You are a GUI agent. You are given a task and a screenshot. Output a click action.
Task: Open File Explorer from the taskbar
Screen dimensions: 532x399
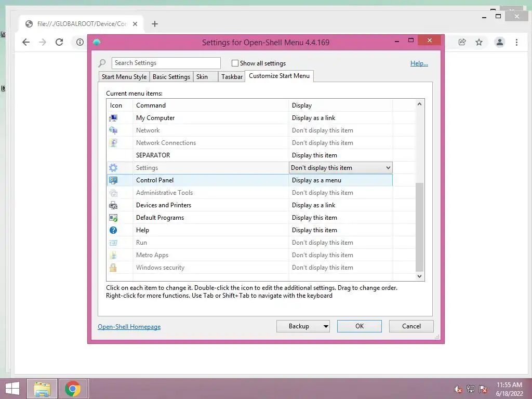pos(42,389)
